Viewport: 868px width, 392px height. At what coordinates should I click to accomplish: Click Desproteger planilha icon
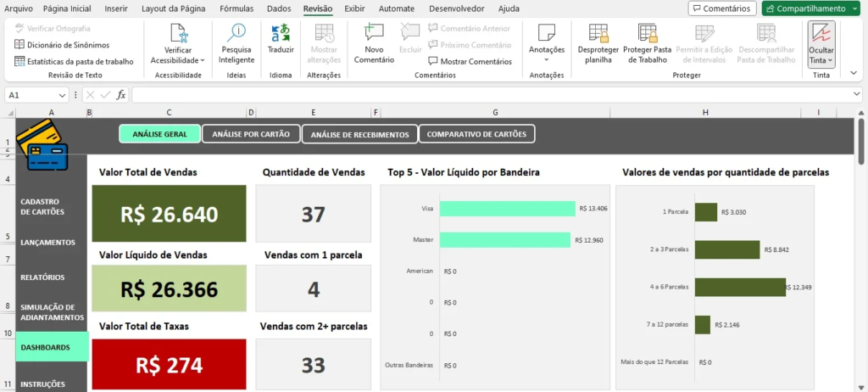click(598, 34)
